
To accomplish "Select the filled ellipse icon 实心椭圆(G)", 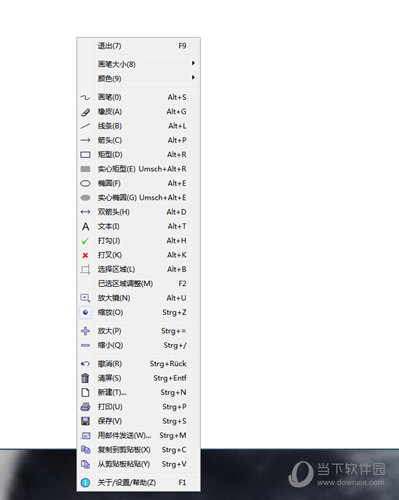I will [85, 198].
